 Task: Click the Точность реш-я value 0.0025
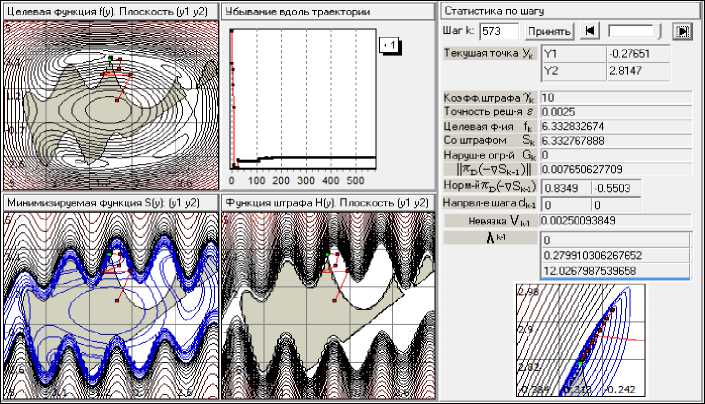click(x=614, y=112)
